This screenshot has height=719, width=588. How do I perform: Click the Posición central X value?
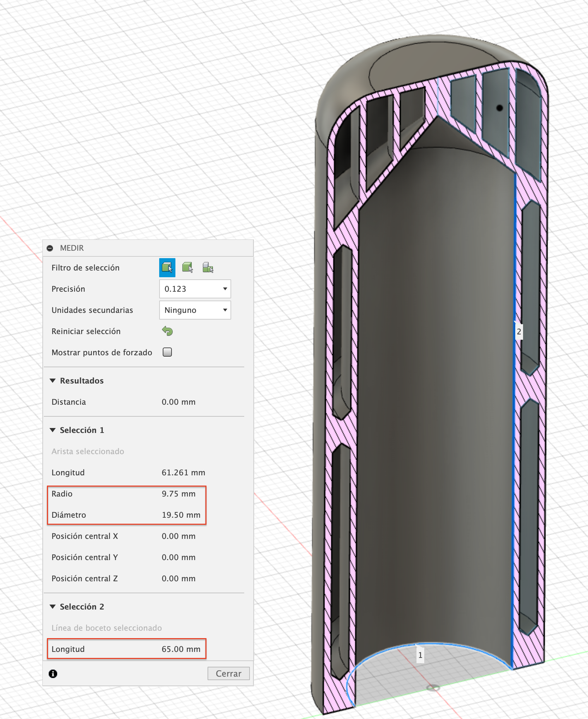click(179, 536)
